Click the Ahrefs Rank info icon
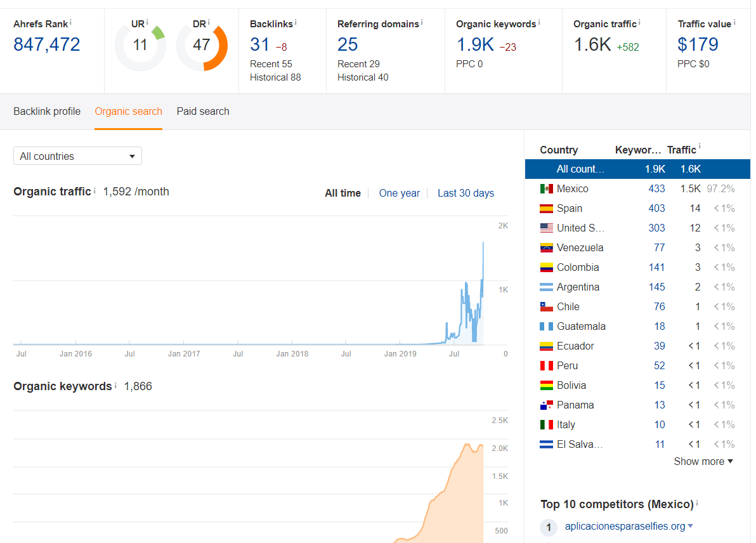The image size is (756, 543). pyautogui.click(x=70, y=22)
